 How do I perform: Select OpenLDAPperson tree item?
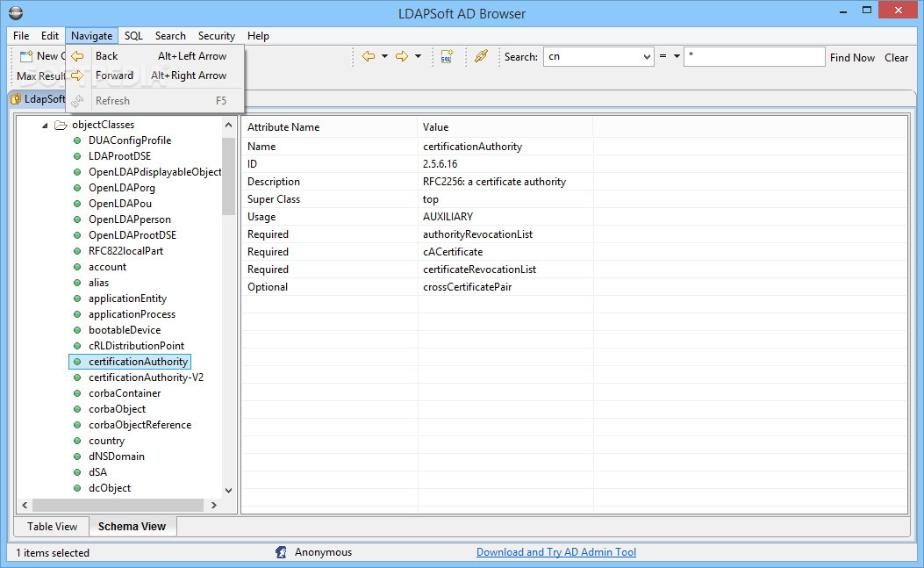130,219
